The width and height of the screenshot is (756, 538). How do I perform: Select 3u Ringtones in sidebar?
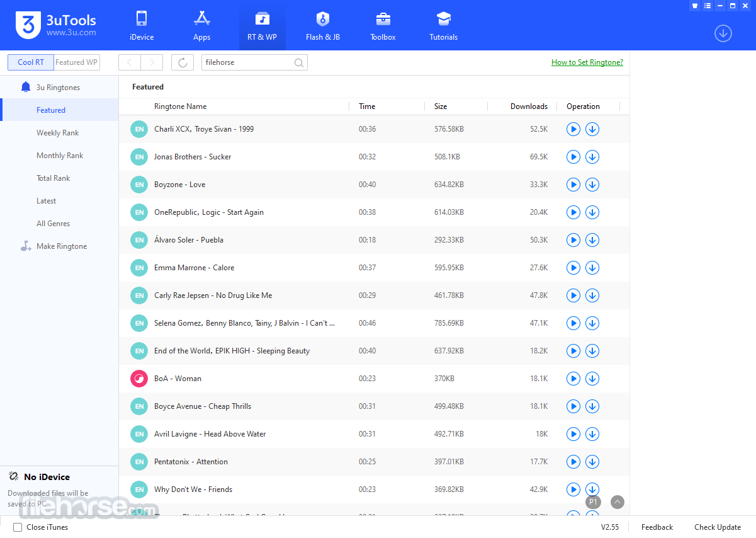coord(59,88)
